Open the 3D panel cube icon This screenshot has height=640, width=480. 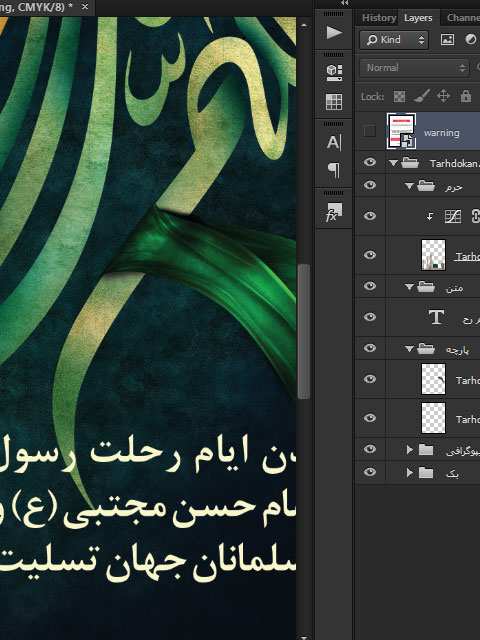point(334,73)
